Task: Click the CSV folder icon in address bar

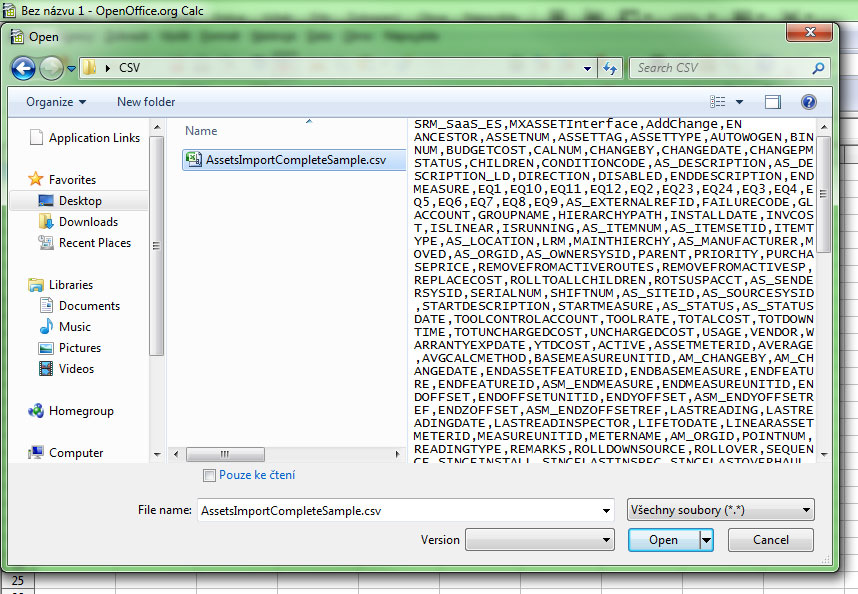Action: pyautogui.click(x=90, y=68)
